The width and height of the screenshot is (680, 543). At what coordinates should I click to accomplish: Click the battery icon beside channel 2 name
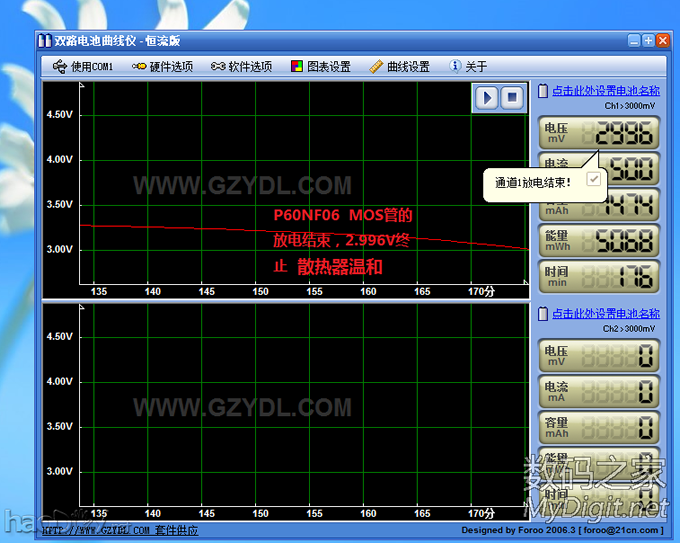(544, 313)
